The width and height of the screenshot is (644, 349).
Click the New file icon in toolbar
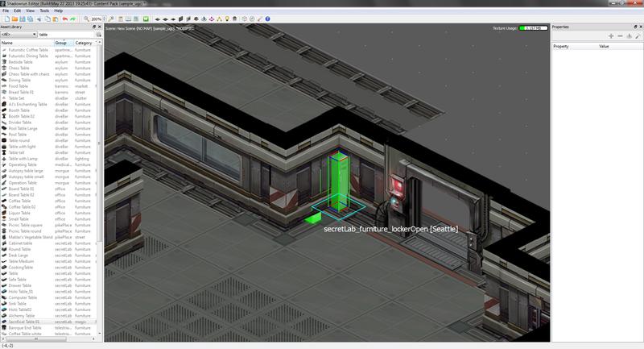tap(7, 19)
